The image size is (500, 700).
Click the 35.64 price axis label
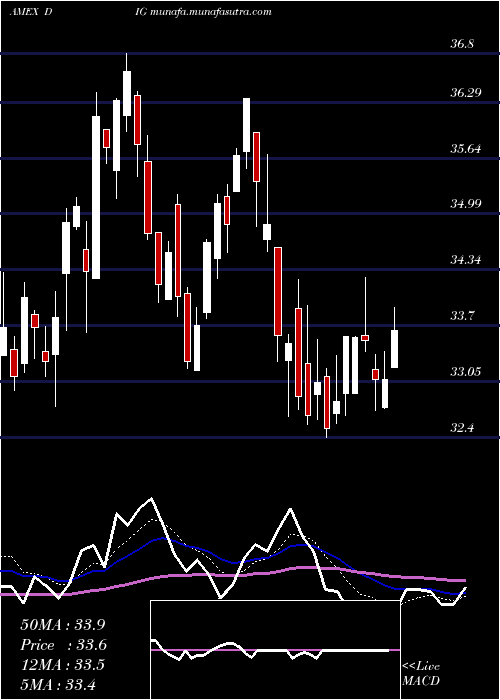click(467, 149)
